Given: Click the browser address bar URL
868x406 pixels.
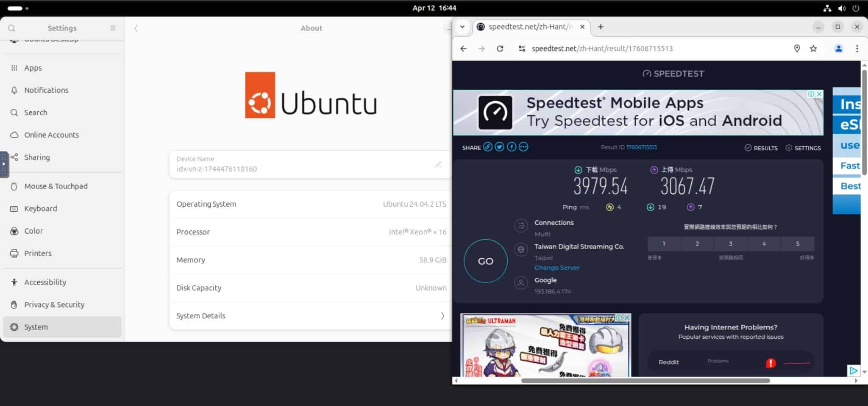Looking at the screenshot, I should 602,49.
